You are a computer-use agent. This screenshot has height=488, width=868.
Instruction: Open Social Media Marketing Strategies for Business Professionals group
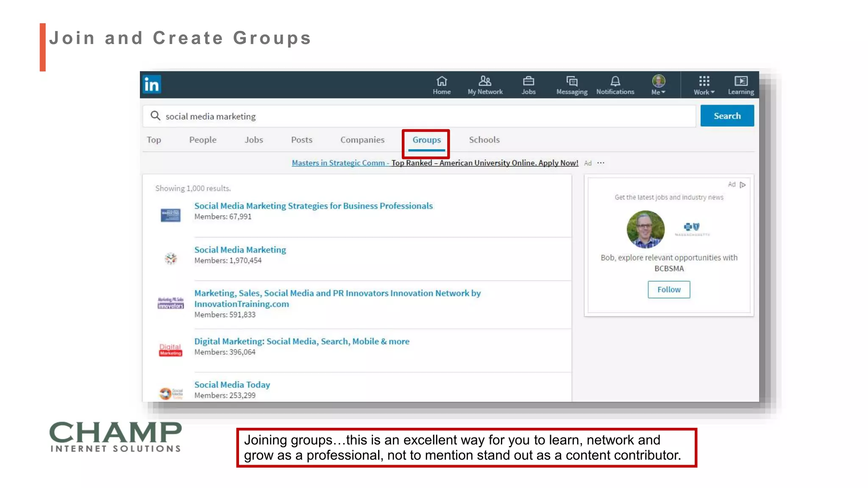click(313, 206)
